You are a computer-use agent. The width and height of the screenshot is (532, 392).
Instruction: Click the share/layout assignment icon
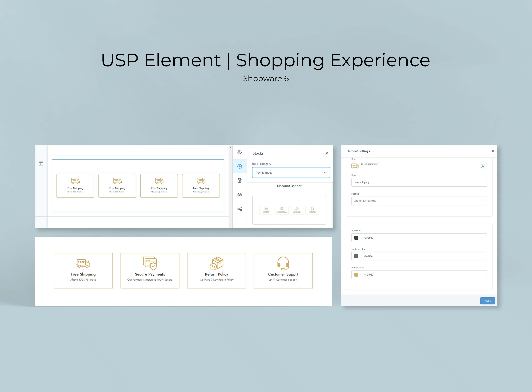click(239, 209)
